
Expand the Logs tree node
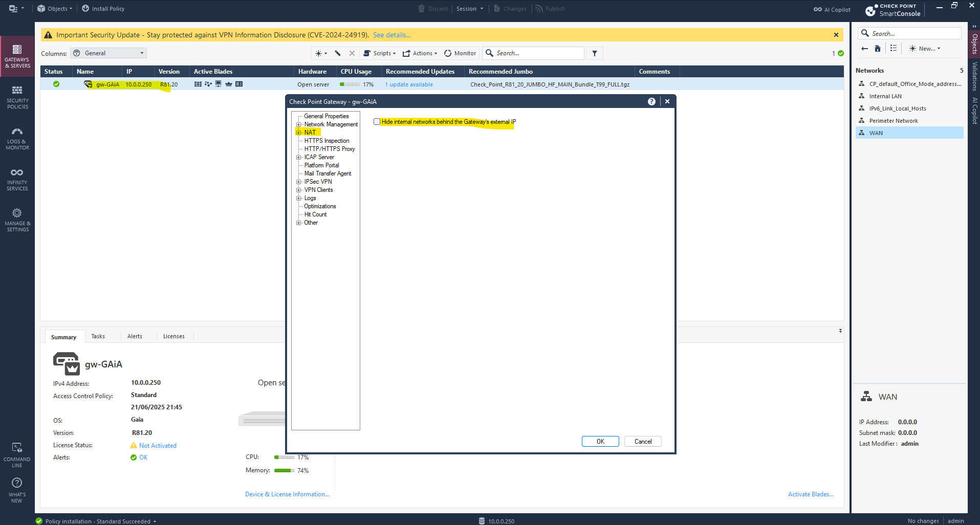pos(299,198)
